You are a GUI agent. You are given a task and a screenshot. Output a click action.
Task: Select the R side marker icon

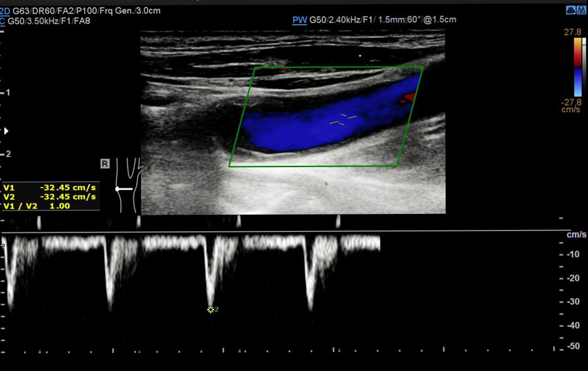tap(105, 163)
